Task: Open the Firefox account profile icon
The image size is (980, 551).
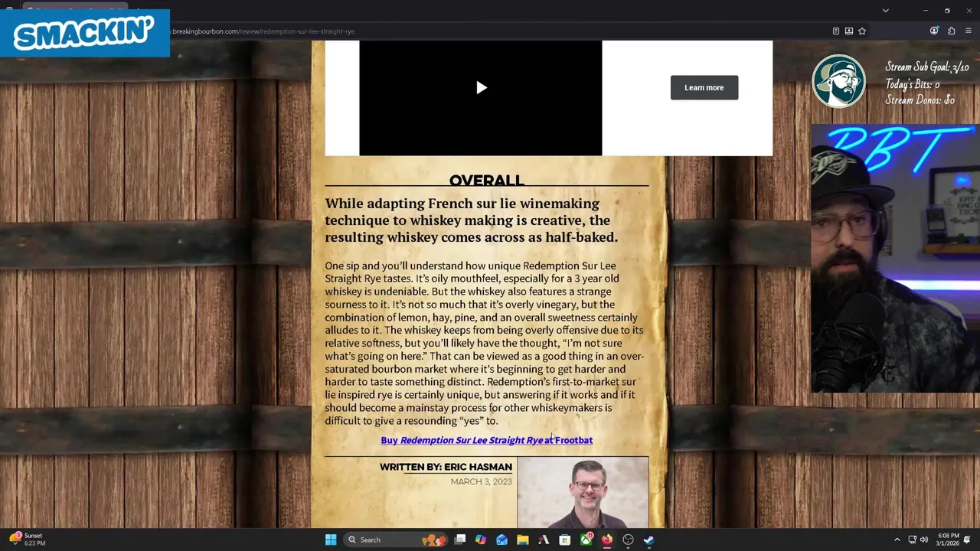Action: coord(934,31)
